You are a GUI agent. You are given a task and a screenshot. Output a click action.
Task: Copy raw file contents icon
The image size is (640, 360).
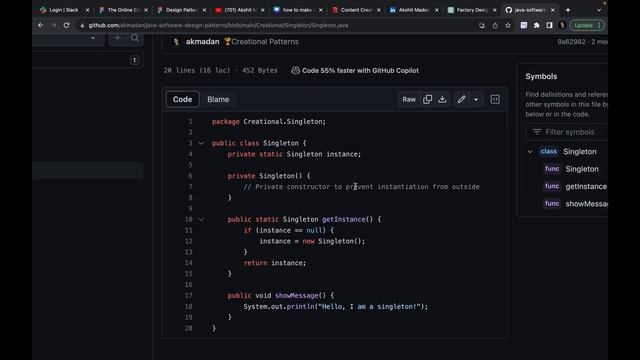(427, 99)
